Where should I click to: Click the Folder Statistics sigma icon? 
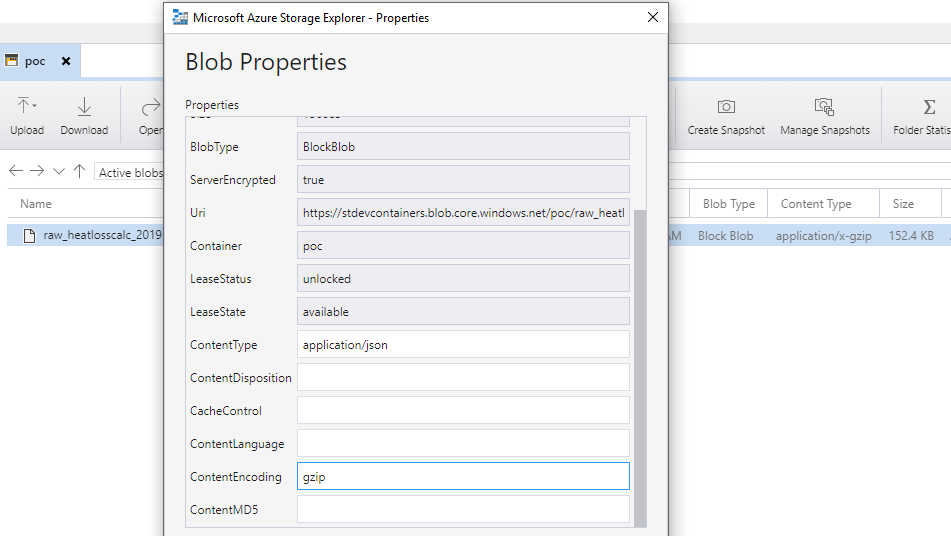click(x=929, y=107)
